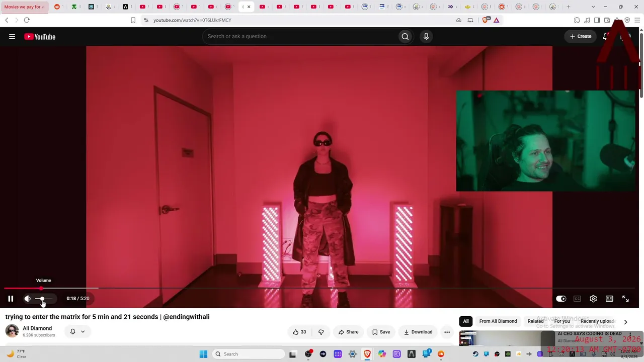Select the From Ali Diamond chip
This screenshot has height=362, width=644.
pyautogui.click(x=498, y=321)
